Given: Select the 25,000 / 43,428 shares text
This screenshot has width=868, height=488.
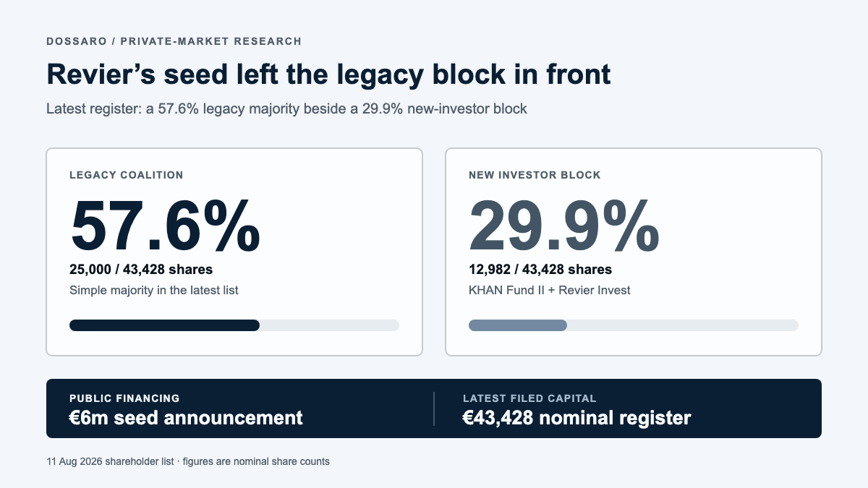Looking at the screenshot, I should tap(141, 270).
